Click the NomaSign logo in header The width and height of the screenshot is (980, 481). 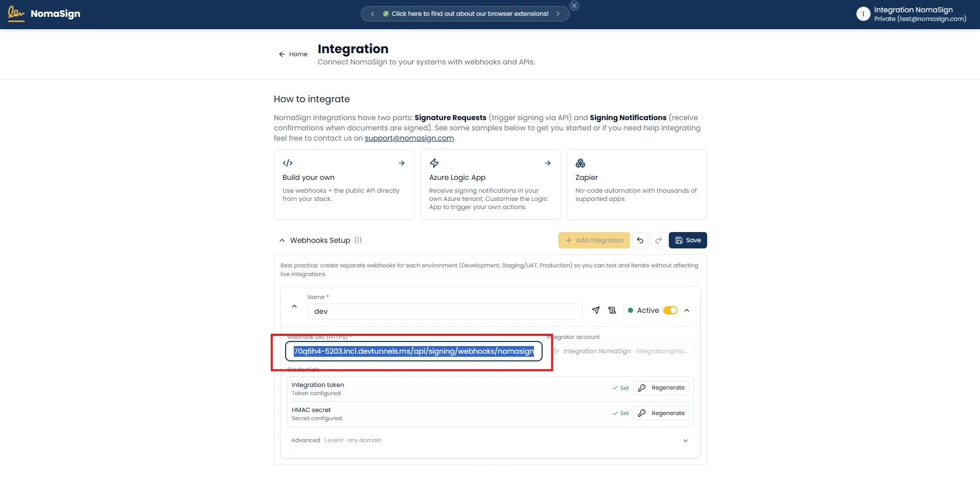point(44,14)
